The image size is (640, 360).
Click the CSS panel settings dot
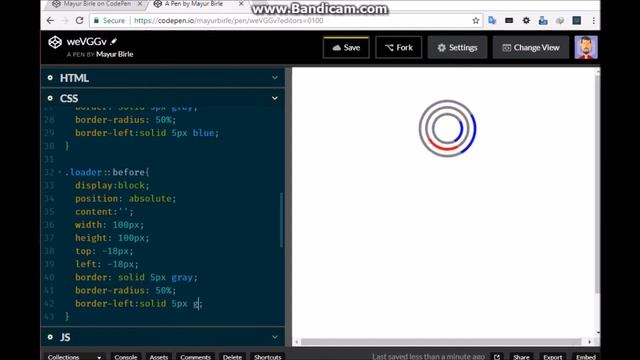(x=50, y=98)
